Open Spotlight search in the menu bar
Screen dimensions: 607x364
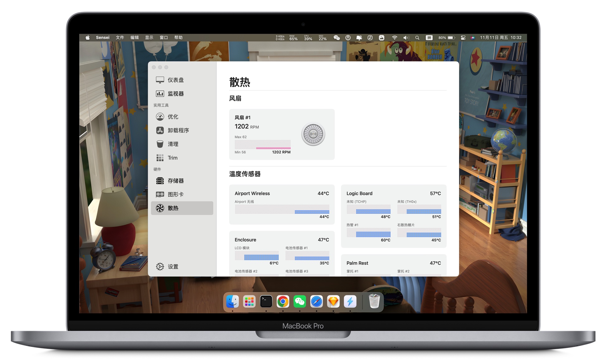tap(417, 38)
